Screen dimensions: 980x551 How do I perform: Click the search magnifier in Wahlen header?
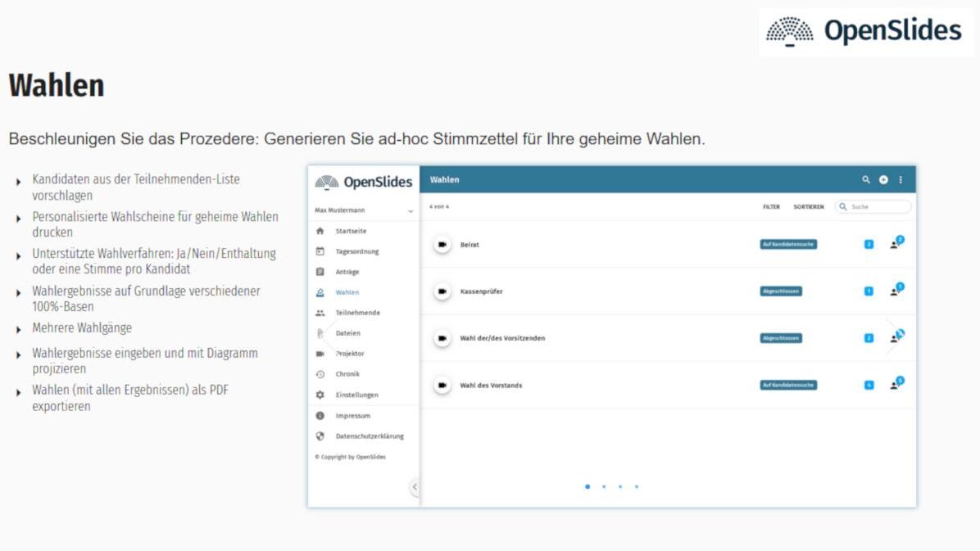pyautogui.click(x=865, y=180)
